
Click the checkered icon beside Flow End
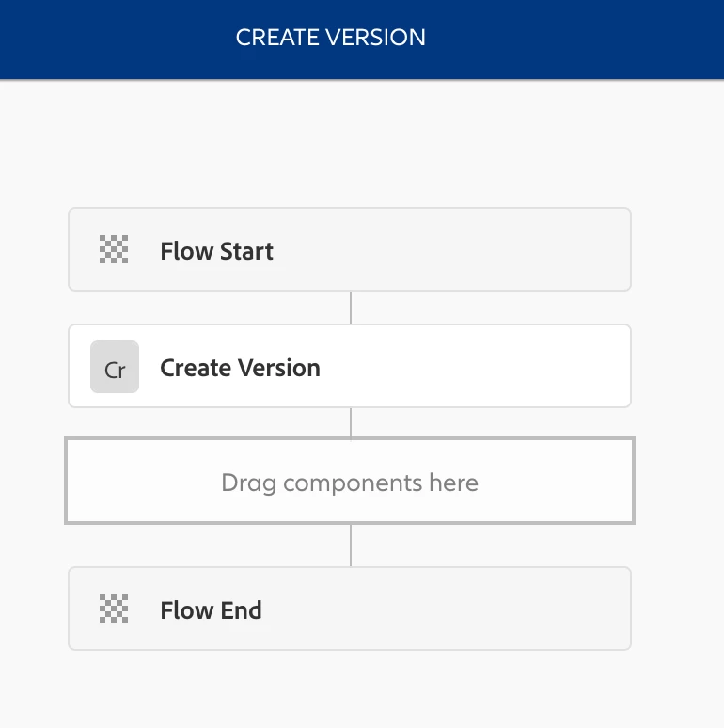pyautogui.click(x=114, y=609)
